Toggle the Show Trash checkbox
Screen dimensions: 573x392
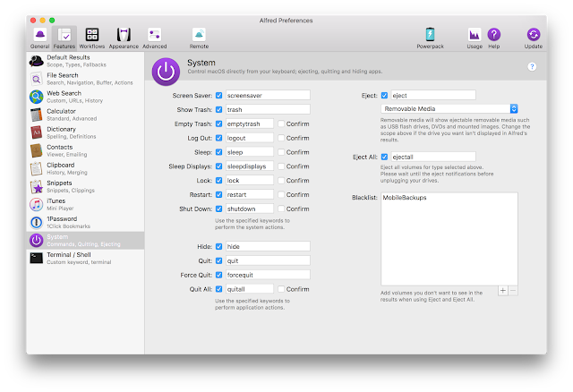[x=218, y=109]
